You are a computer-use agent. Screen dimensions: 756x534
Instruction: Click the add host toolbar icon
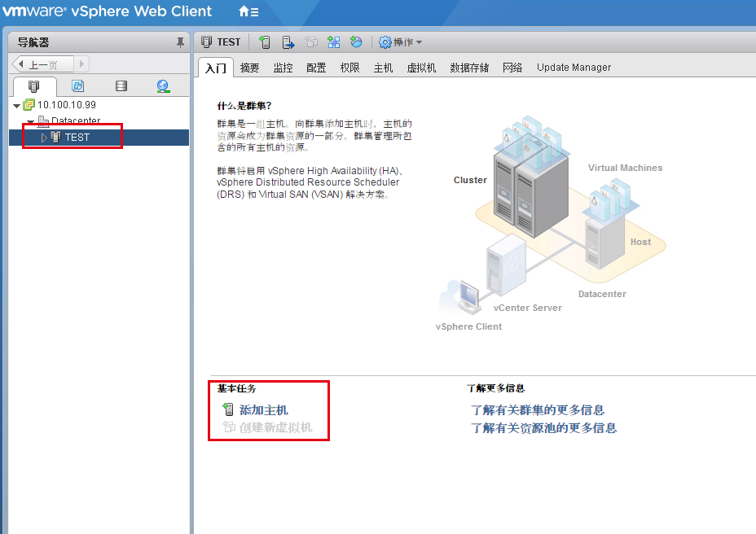click(x=264, y=42)
